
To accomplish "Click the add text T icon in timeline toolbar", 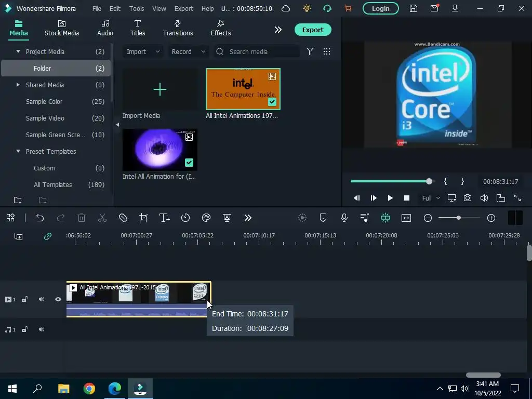I will click(165, 218).
